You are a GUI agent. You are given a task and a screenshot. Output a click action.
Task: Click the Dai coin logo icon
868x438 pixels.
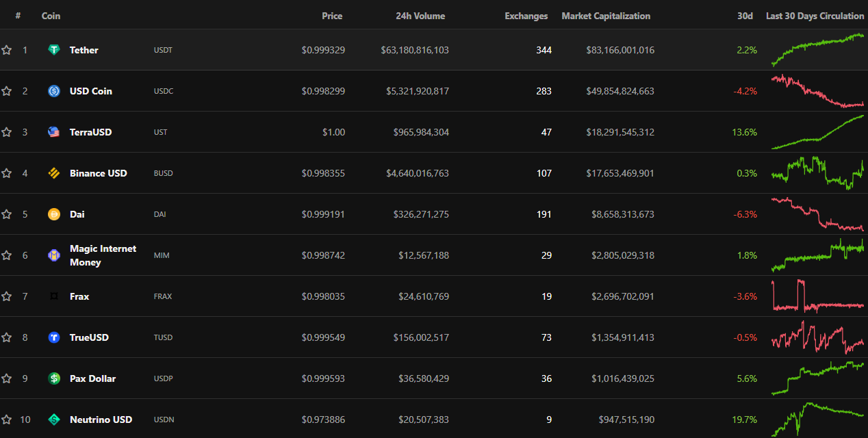click(54, 214)
